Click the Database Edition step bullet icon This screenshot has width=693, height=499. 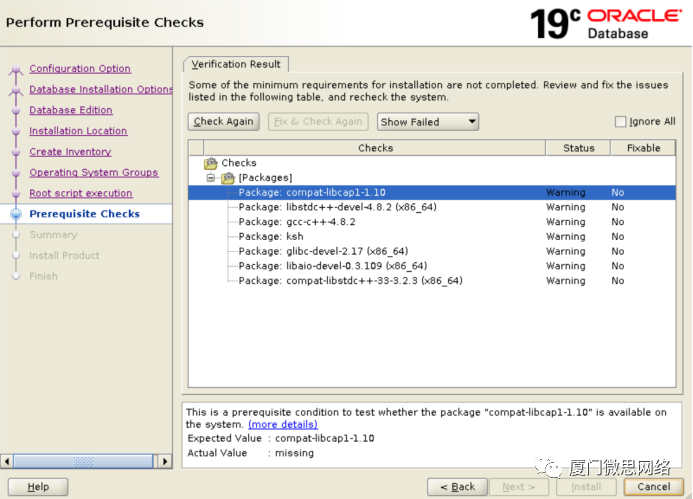[16, 110]
